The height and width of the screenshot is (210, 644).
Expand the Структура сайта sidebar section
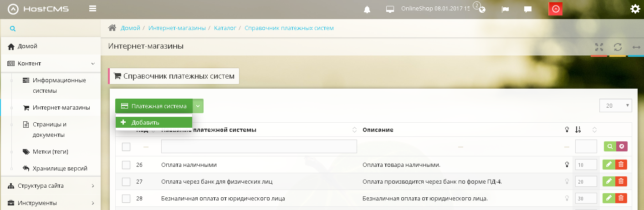click(x=50, y=185)
